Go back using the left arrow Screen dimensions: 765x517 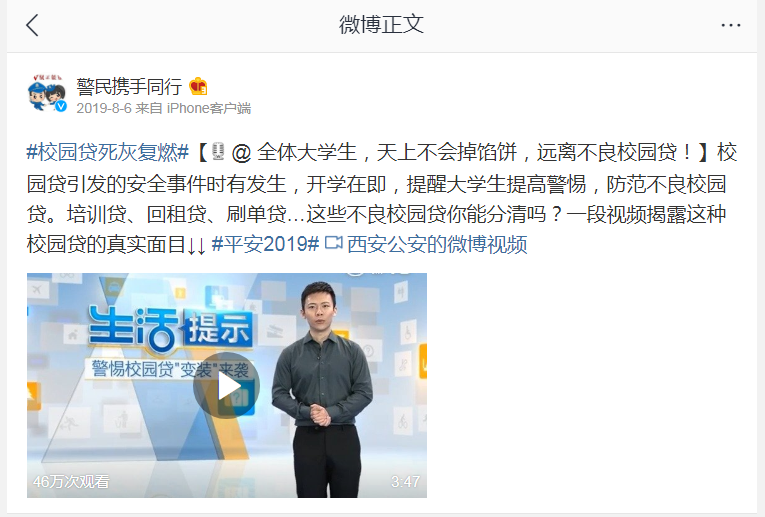tap(32, 25)
